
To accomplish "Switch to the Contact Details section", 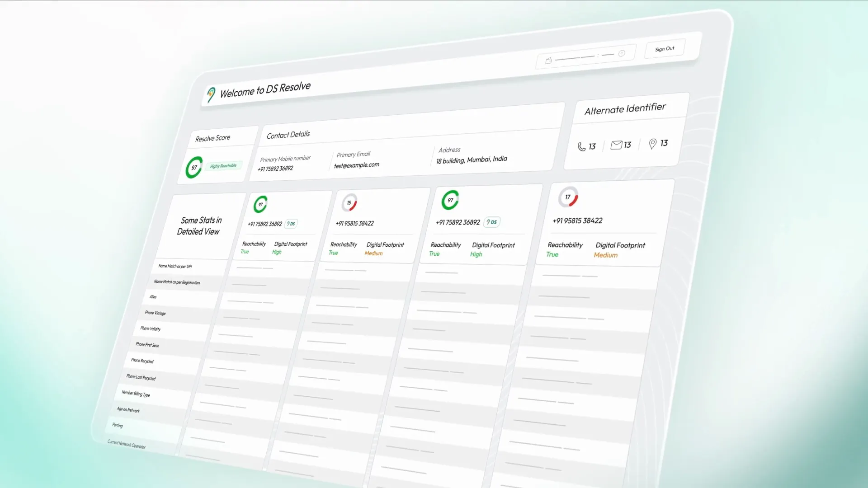I will coord(288,134).
